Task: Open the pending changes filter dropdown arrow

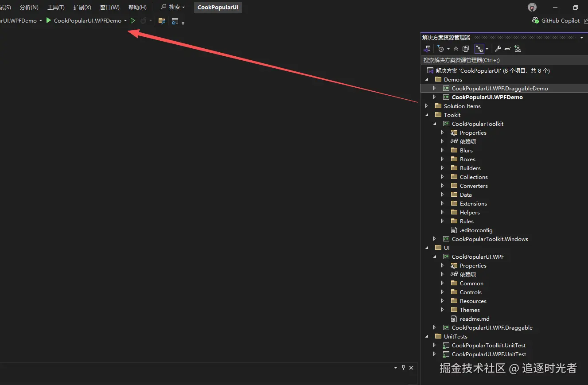Action: click(448, 49)
